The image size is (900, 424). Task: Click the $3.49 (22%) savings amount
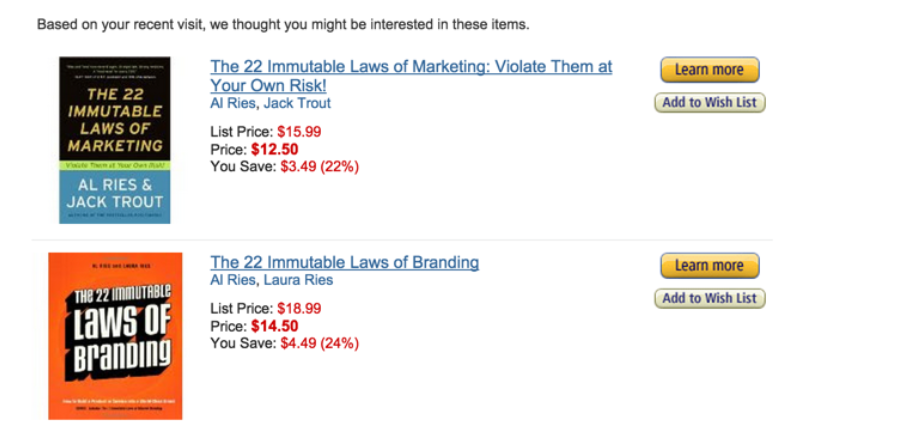click(320, 167)
